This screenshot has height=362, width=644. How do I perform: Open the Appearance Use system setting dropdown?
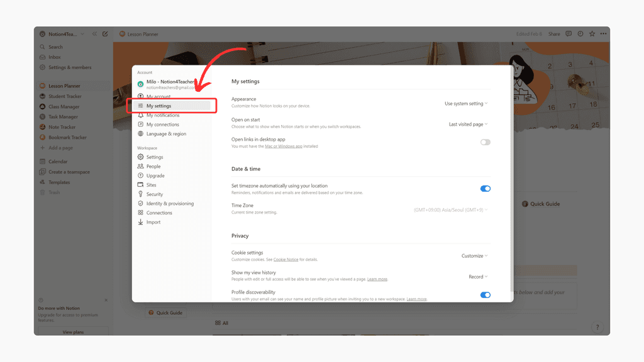pos(466,102)
